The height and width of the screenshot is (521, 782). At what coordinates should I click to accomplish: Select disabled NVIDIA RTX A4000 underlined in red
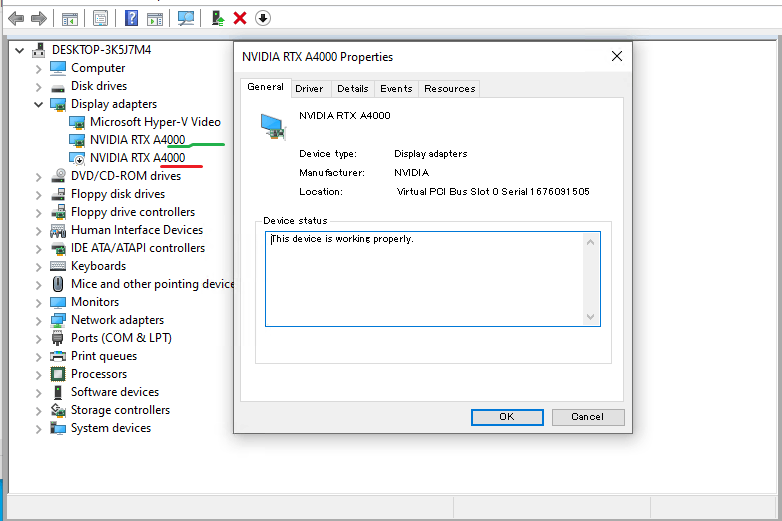pos(137,158)
